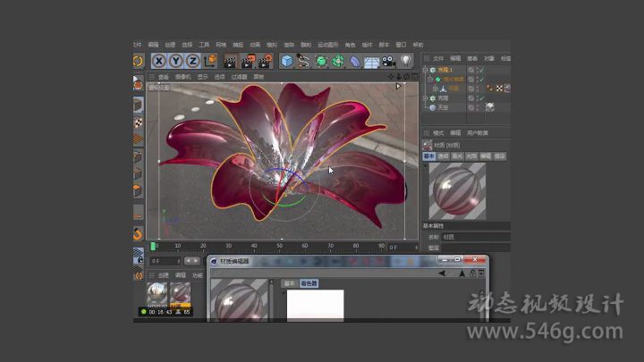Add a cube primitive object
Screen dimensions: 644x362
pos(287,62)
